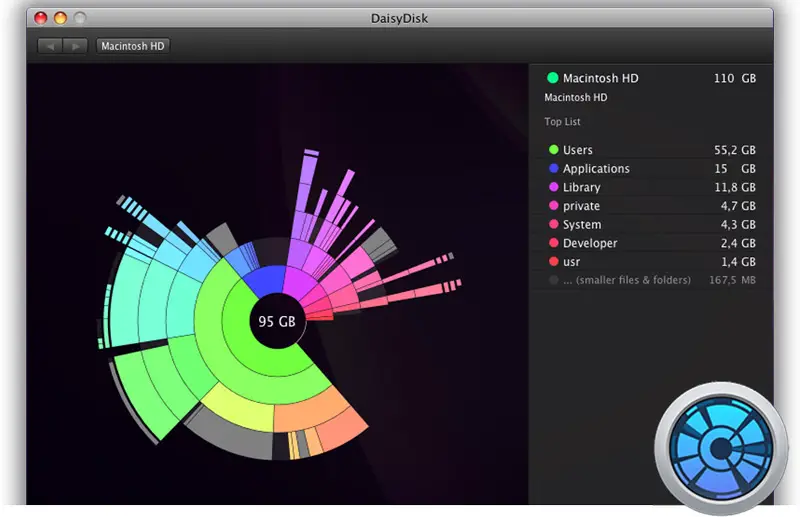
Task: Click the forward navigation arrow
Action: click(76, 46)
